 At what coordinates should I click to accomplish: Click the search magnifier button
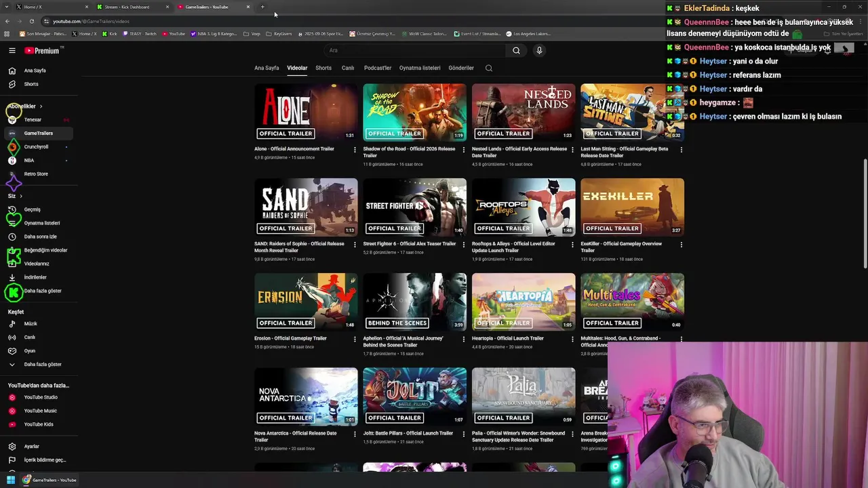[516, 50]
